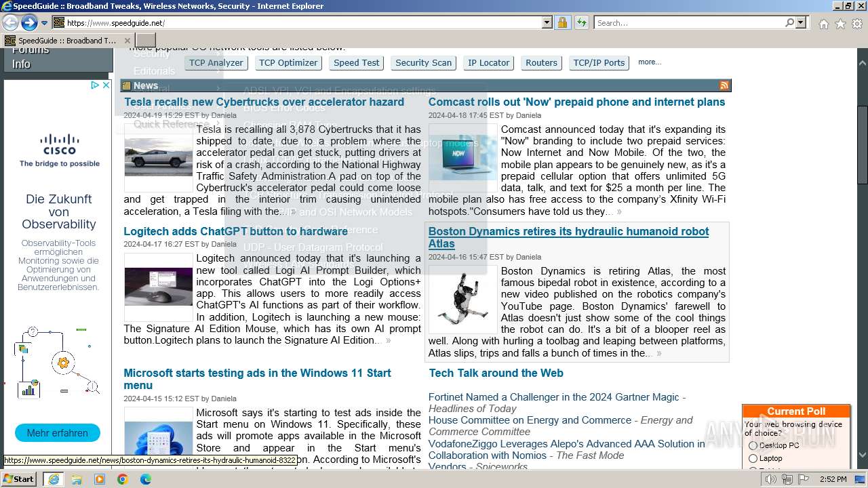Open Tesla recalls Cybertrucks headline
The height and width of the screenshot is (488, 868).
tap(264, 102)
